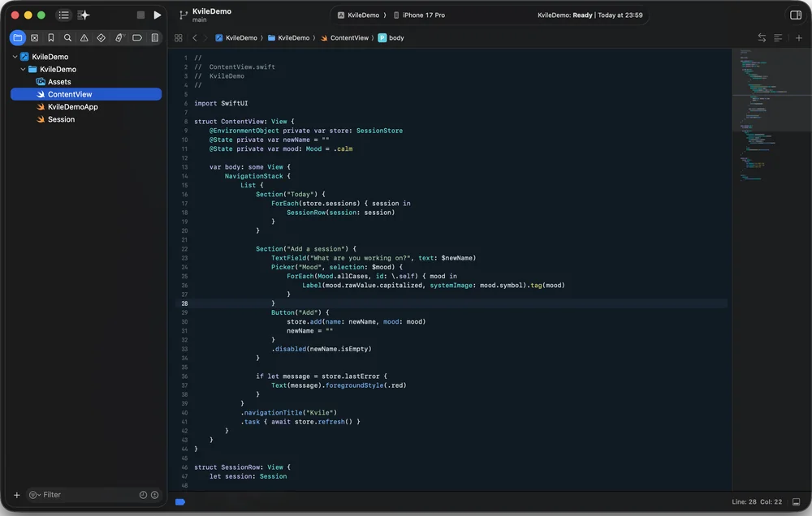Go forward in editor history
Screen dimensions: 812x516
(205, 38)
